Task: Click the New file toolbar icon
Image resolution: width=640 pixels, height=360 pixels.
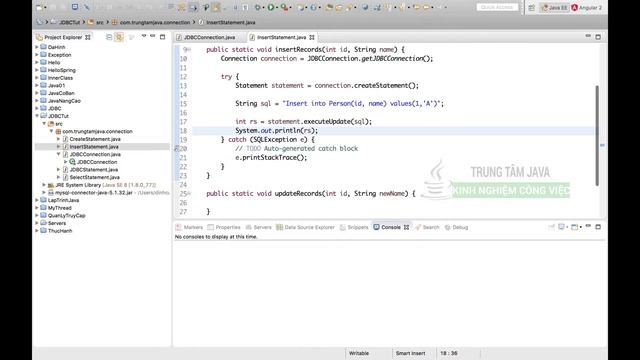Action: [x=40, y=7]
